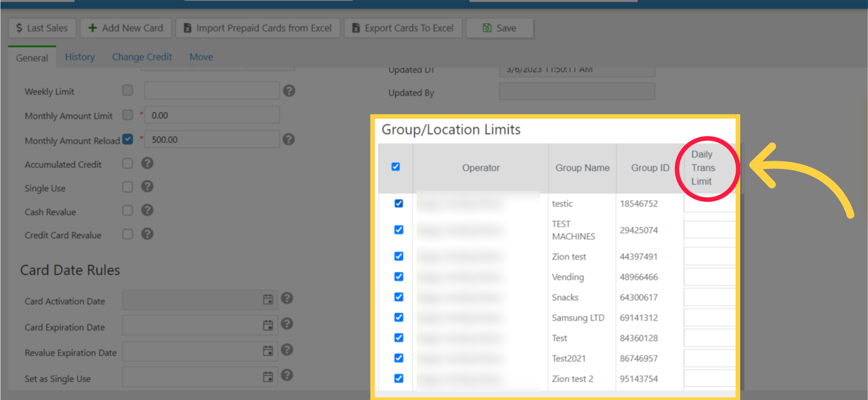Switch to the General tab
Image resolution: width=868 pixels, height=400 pixels.
(32, 58)
